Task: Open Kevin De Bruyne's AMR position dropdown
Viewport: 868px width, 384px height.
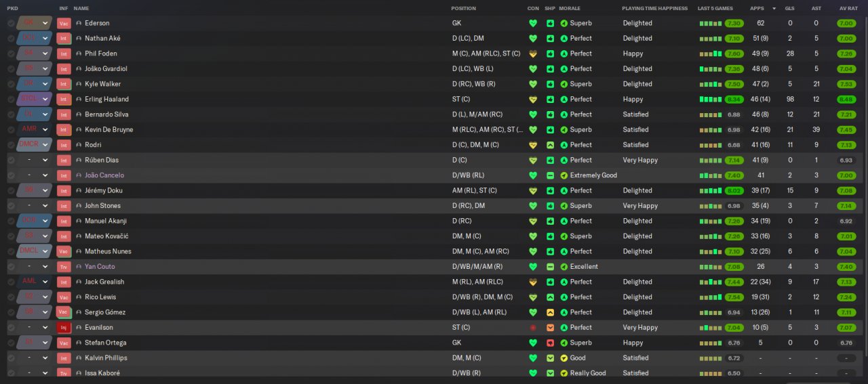Action: pyautogui.click(x=35, y=130)
